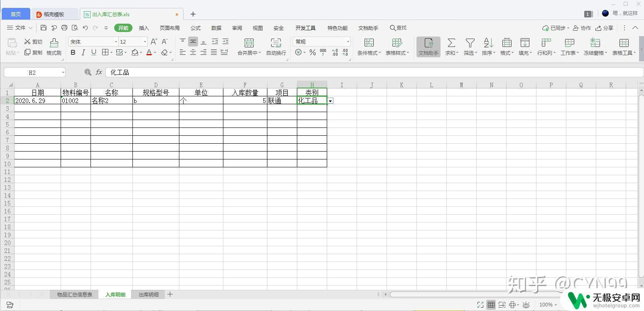Toggle underline formatting
The height and width of the screenshot is (311, 644).
[x=93, y=52]
